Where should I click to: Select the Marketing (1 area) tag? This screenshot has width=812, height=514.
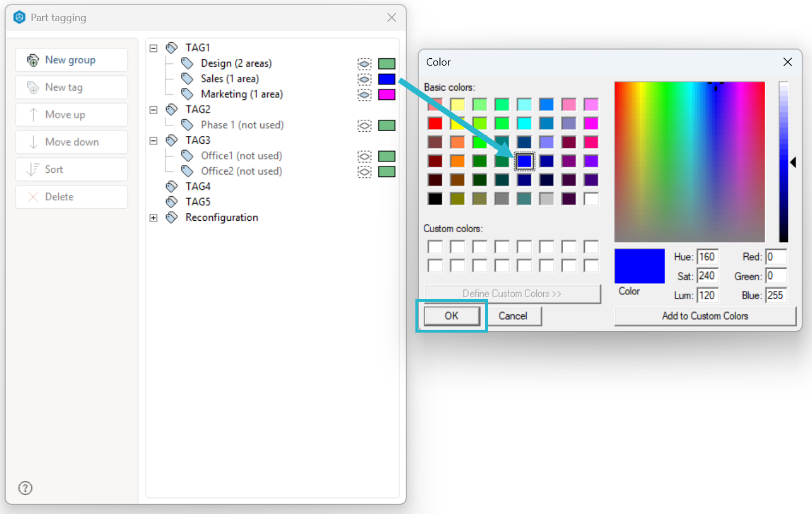242,94
